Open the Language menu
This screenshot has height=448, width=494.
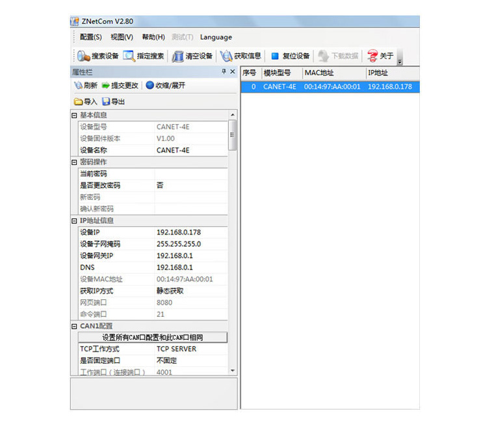(216, 37)
